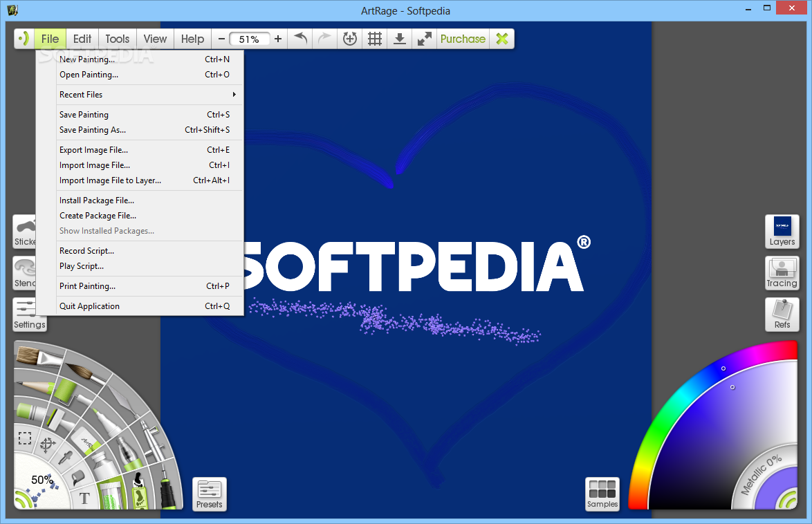Select the Ink Pen tool
Image resolution: width=812 pixels, height=524 pixels.
[x=167, y=486]
